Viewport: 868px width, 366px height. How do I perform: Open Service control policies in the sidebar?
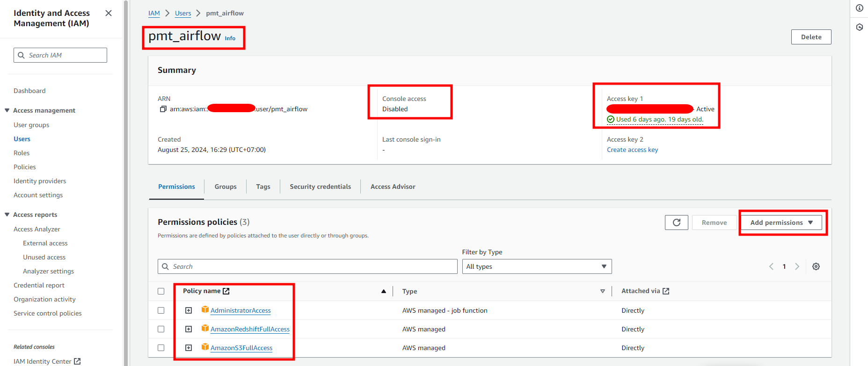[47, 313]
